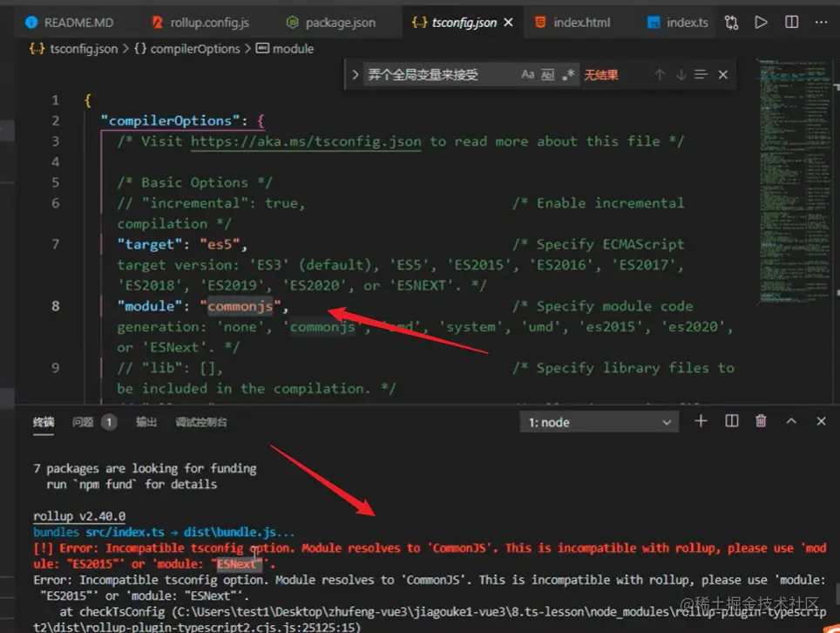Viewport: 840px width, 633px height.
Task: Kill terminal with trash icon
Action: (x=761, y=421)
